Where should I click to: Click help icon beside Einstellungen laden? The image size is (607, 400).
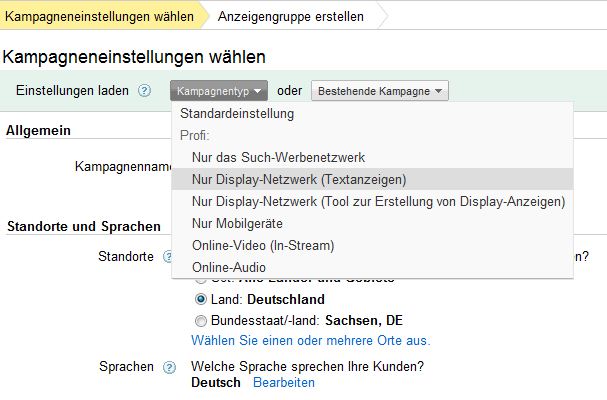[145, 91]
